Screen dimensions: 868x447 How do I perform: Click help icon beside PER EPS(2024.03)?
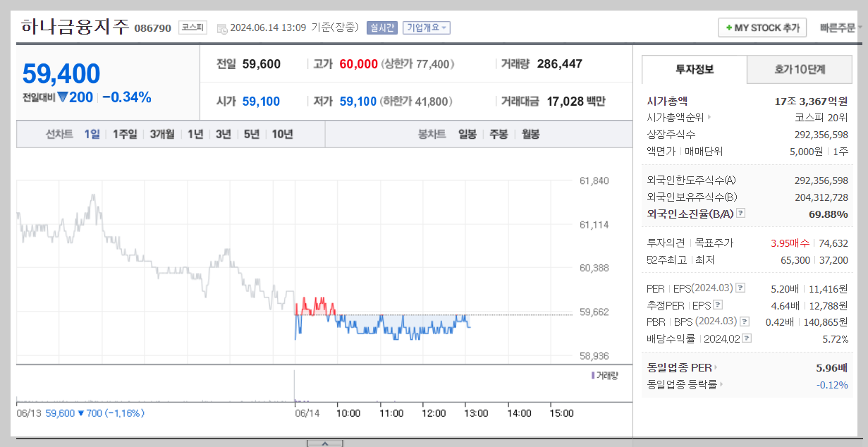point(741,288)
